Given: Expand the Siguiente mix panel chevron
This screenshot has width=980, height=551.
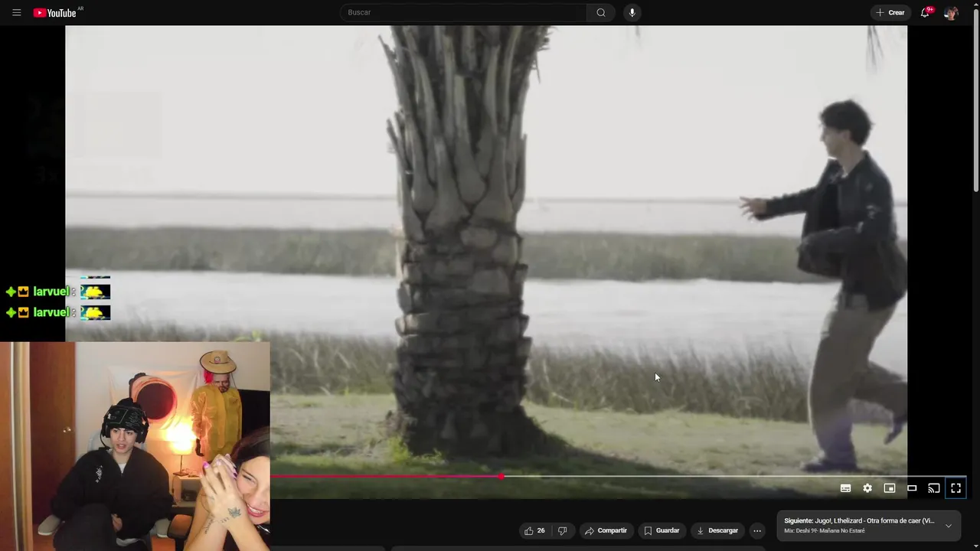Looking at the screenshot, I should click(x=948, y=526).
